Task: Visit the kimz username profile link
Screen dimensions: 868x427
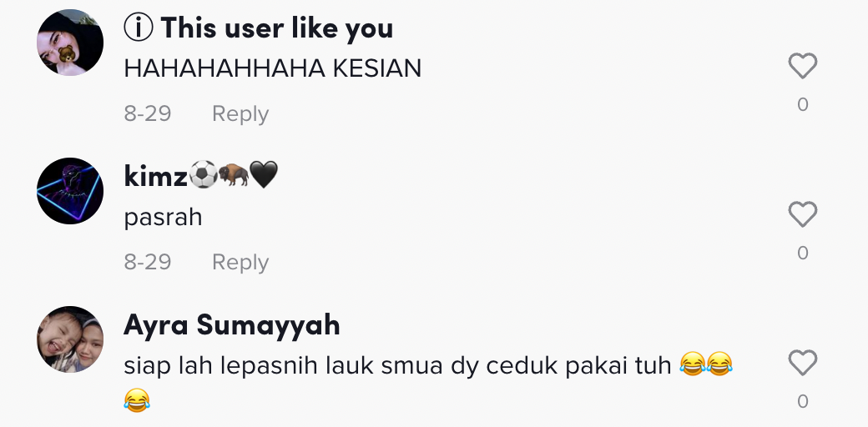Action: [201, 175]
